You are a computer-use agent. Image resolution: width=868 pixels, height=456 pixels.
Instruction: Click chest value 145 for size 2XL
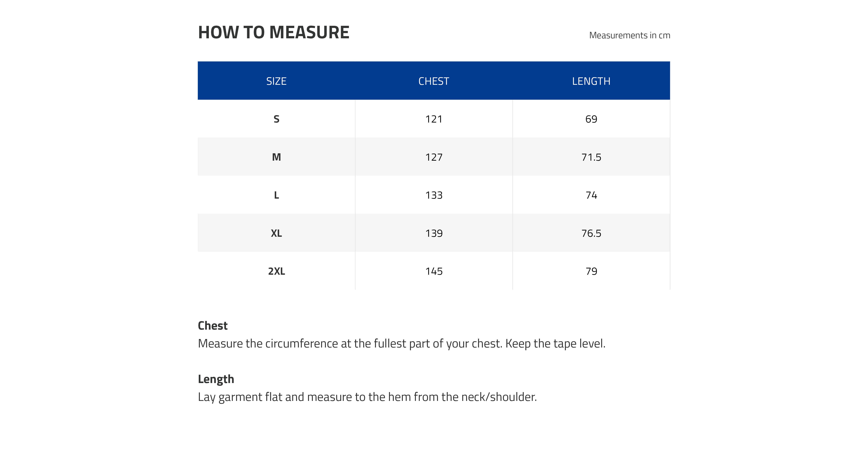[x=433, y=271]
